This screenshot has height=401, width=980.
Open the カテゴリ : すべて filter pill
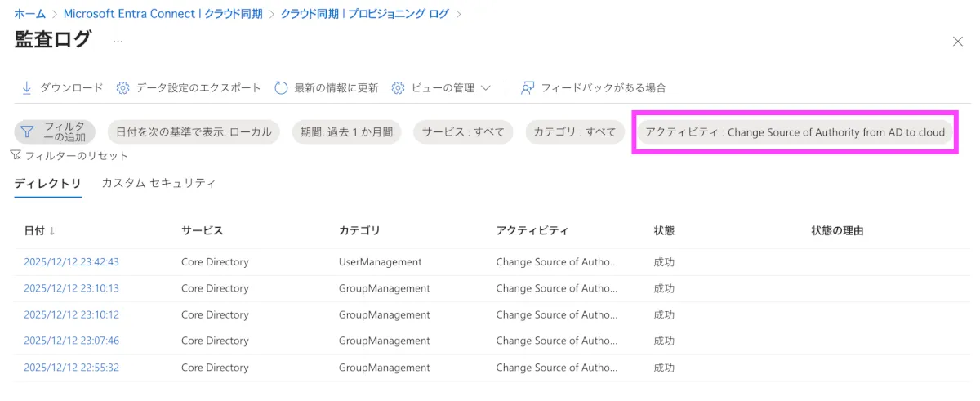coord(575,132)
